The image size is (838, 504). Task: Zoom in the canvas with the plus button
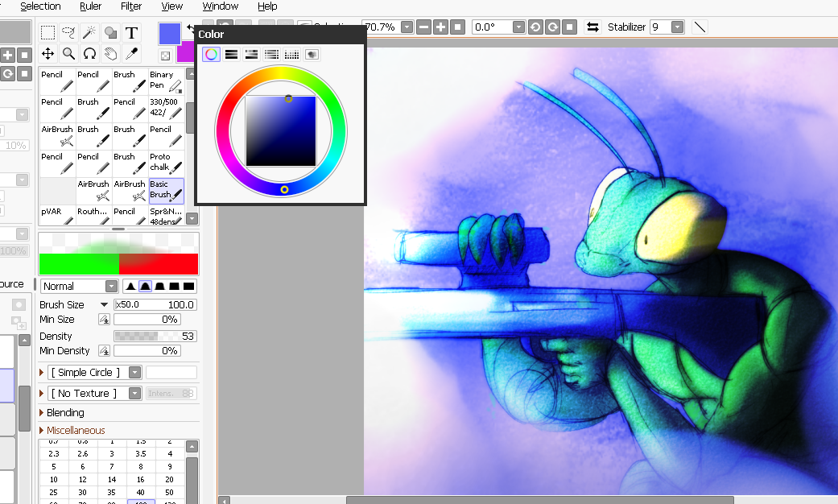click(440, 27)
